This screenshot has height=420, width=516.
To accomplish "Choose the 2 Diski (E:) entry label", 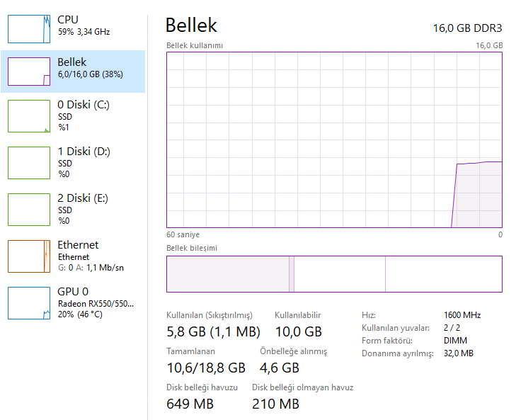I will pyautogui.click(x=83, y=198).
